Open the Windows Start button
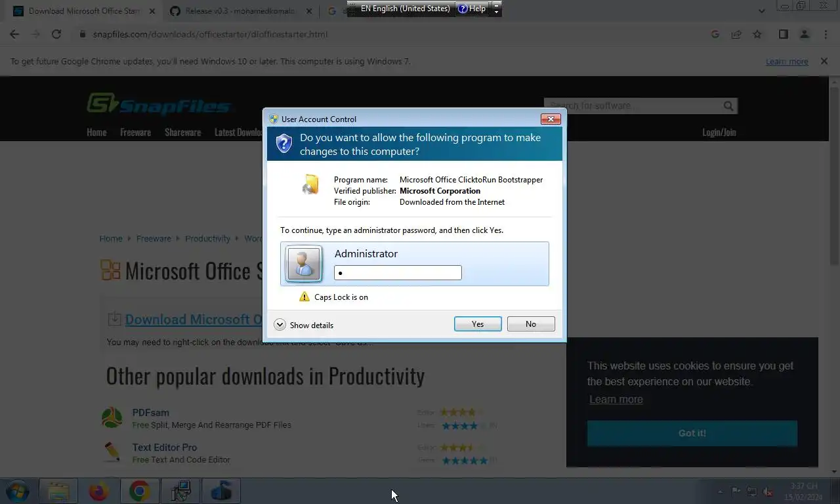Image resolution: width=840 pixels, height=504 pixels. point(18,491)
